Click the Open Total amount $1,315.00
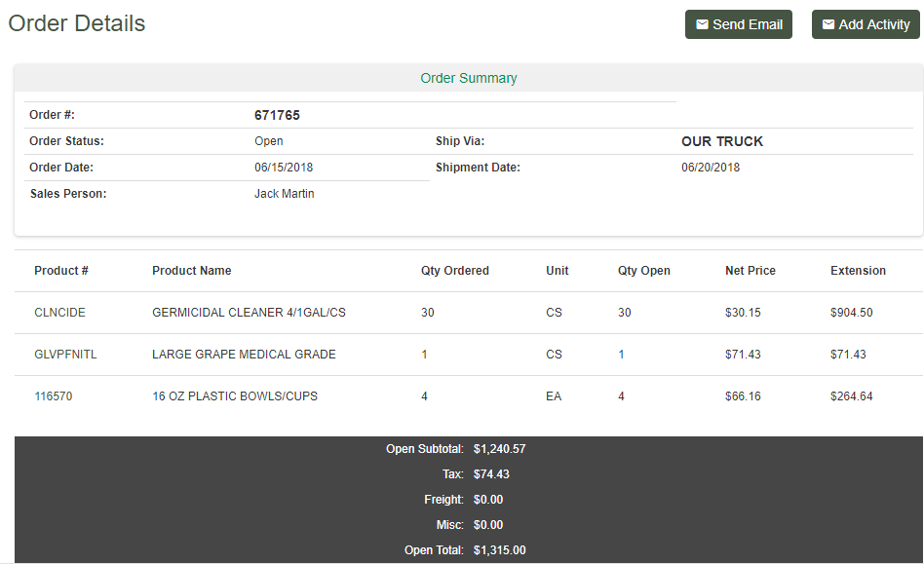Screen dimensions: 924x564 point(499,550)
